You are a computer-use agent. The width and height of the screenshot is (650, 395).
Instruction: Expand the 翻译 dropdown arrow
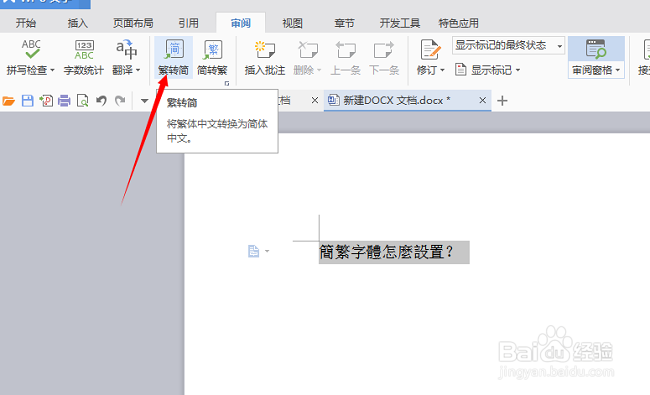pos(138,70)
